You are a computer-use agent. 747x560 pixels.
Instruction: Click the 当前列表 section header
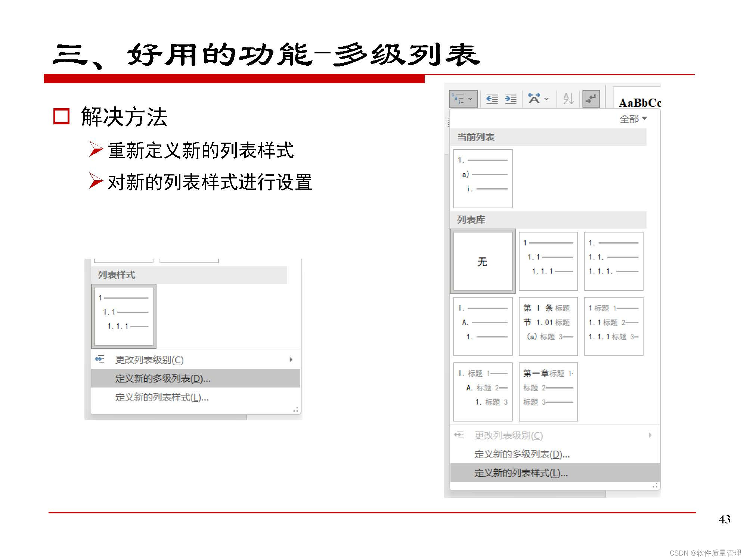(548, 137)
